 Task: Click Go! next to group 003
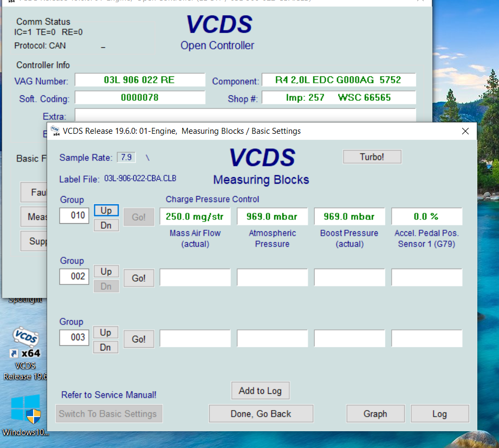point(139,339)
